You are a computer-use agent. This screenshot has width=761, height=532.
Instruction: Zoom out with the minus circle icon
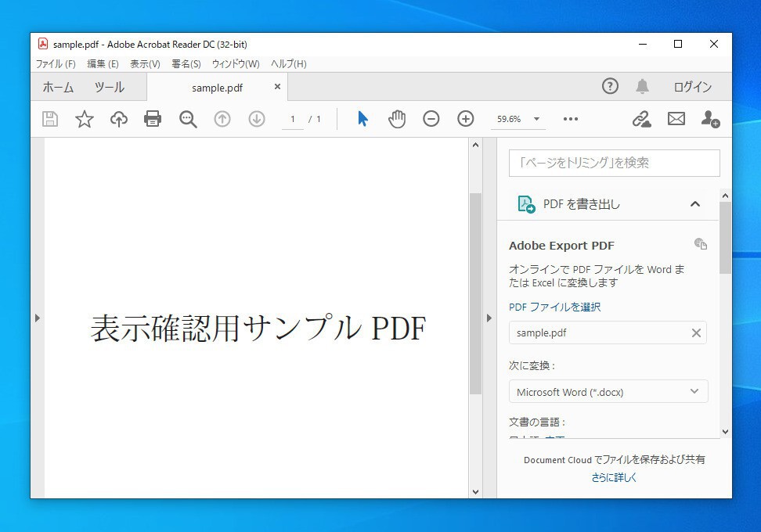click(x=431, y=119)
